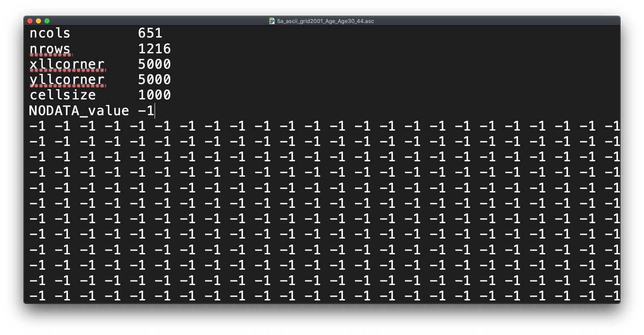
Task: Click the file icon in the title bar
Action: click(272, 21)
